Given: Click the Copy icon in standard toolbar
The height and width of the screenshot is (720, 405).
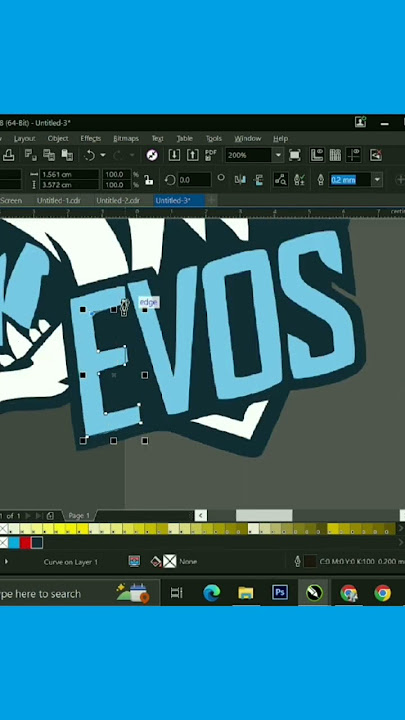Looking at the screenshot, I should pos(49,155).
